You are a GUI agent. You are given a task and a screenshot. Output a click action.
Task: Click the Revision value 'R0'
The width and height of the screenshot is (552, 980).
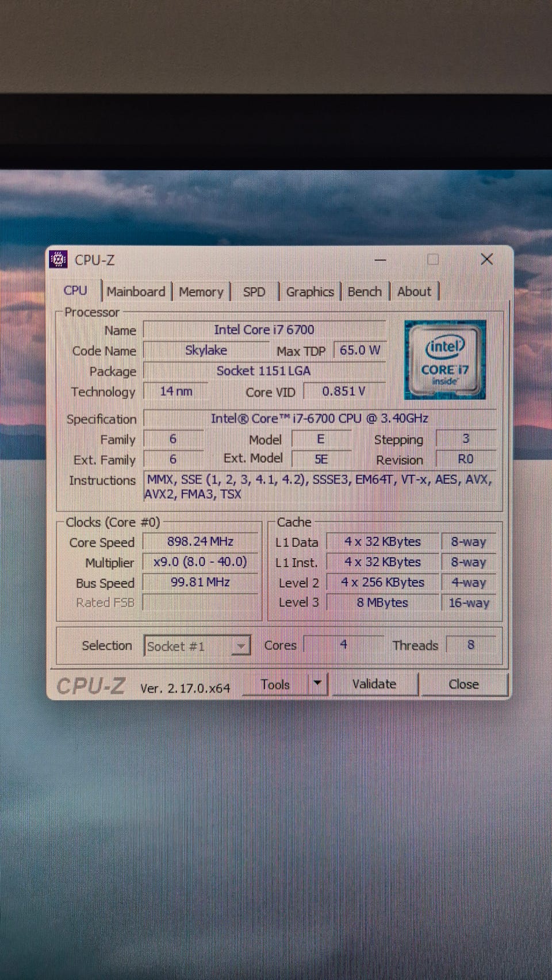(x=466, y=459)
